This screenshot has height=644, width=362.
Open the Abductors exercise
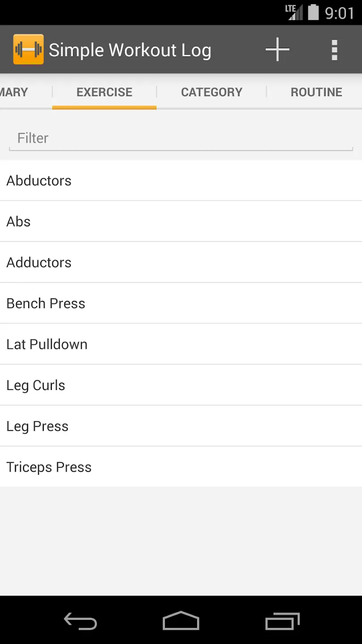pyautogui.click(x=181, y=180)
